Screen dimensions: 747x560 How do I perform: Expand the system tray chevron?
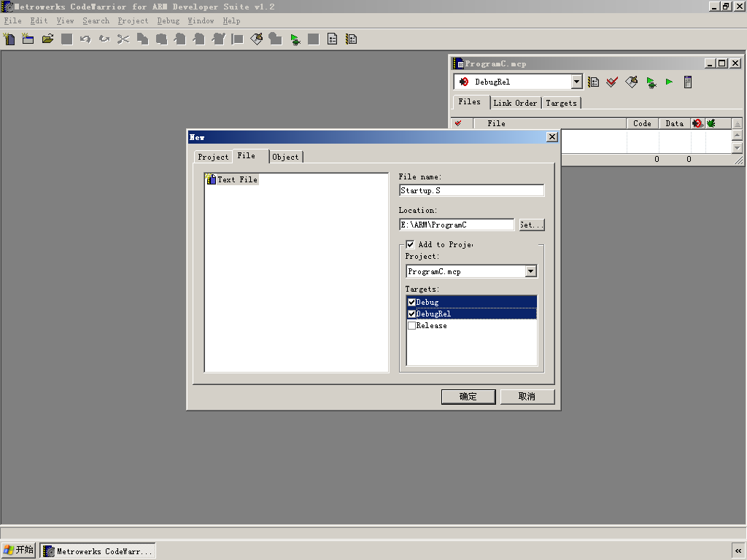pyautogui.click(x=738, y=551)
